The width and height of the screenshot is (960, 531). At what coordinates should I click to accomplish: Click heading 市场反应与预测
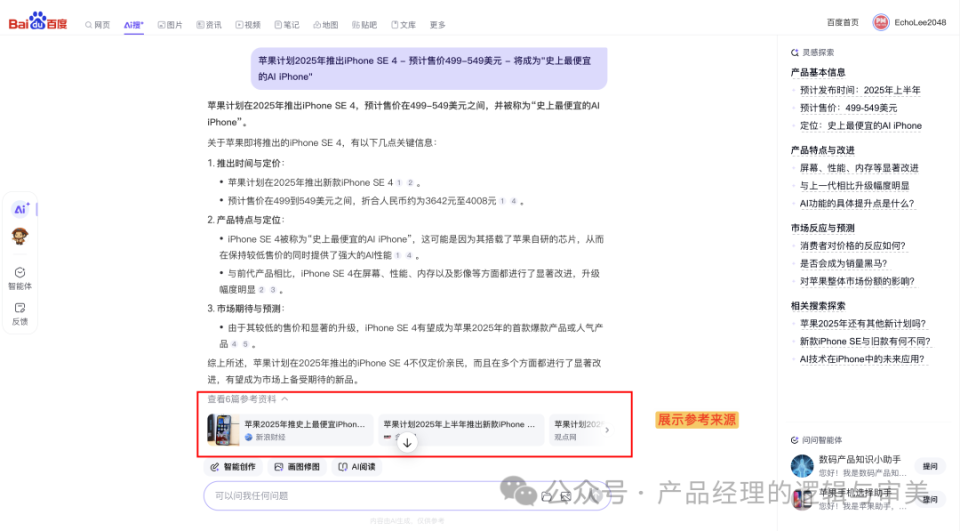click(822, 228)
